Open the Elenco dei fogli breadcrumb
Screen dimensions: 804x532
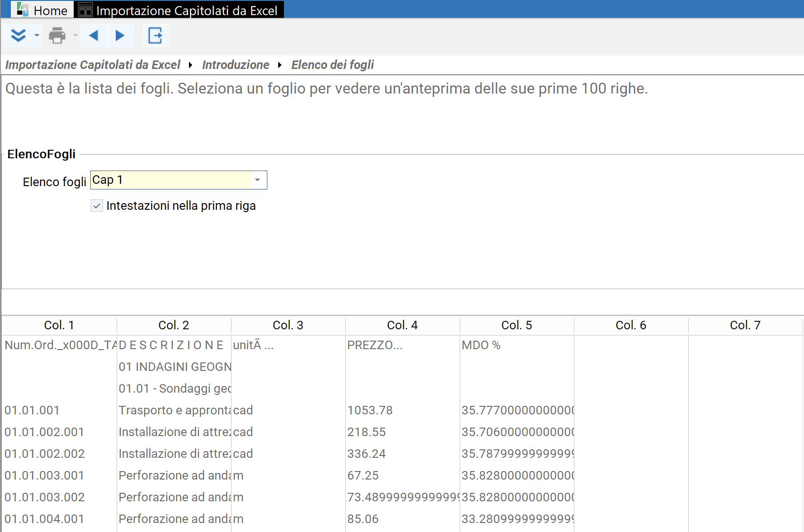[x=333, y=65]
